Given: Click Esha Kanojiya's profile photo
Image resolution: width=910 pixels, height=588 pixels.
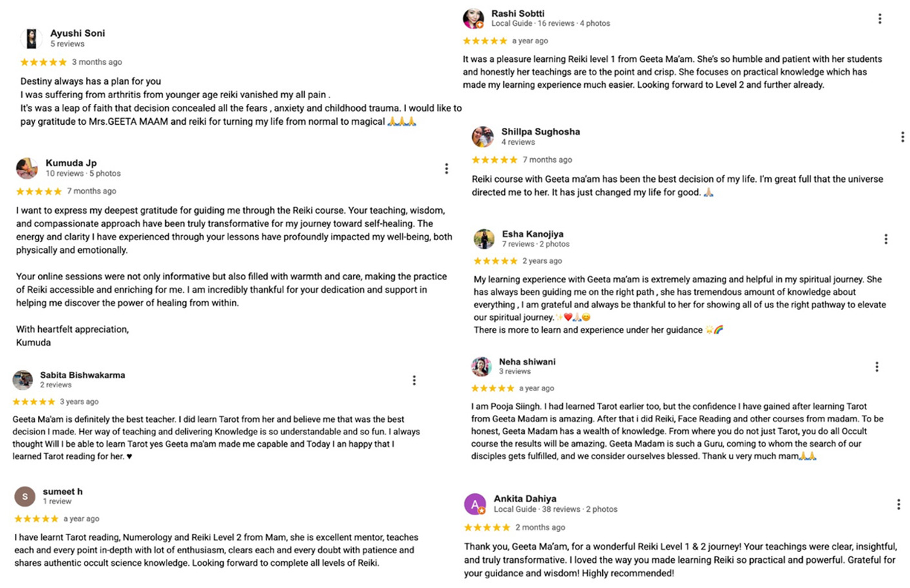Looking at the screenshot, I should click(x=483, y=239).
